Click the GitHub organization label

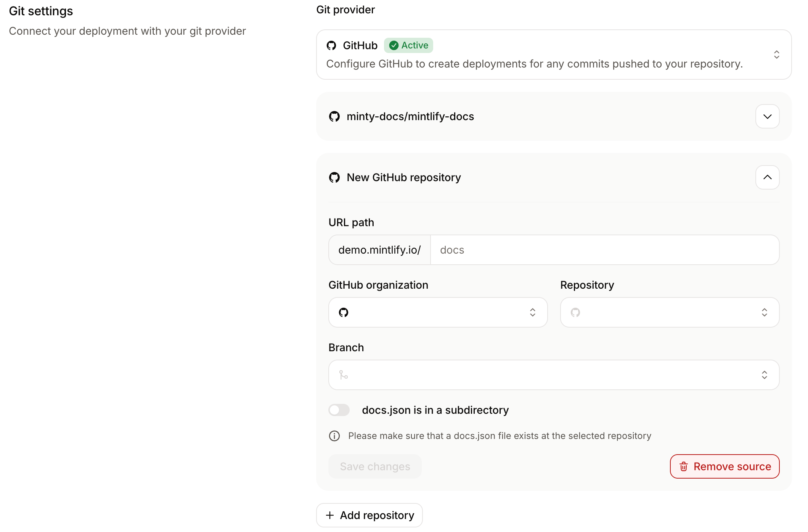pos(378,285)
